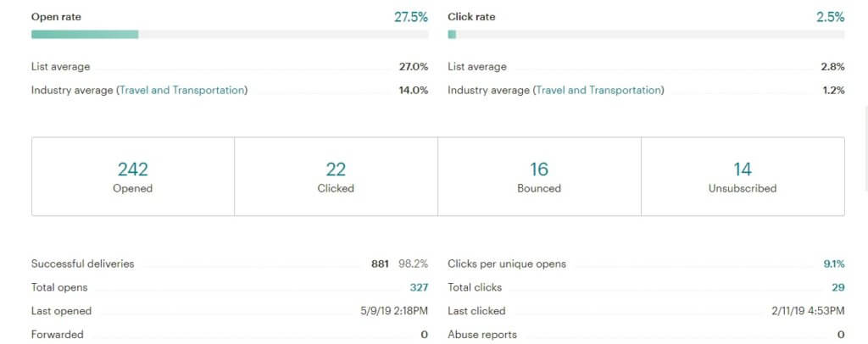Click the Forwarded count value
The width and height of the screenshot is (868, 344).
click(424, 335)
